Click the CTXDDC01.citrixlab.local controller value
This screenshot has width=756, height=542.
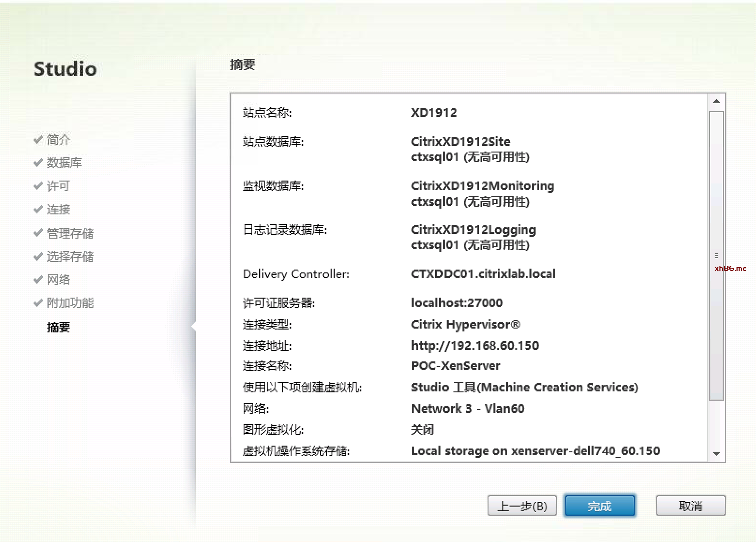click(x=483, y=274)
